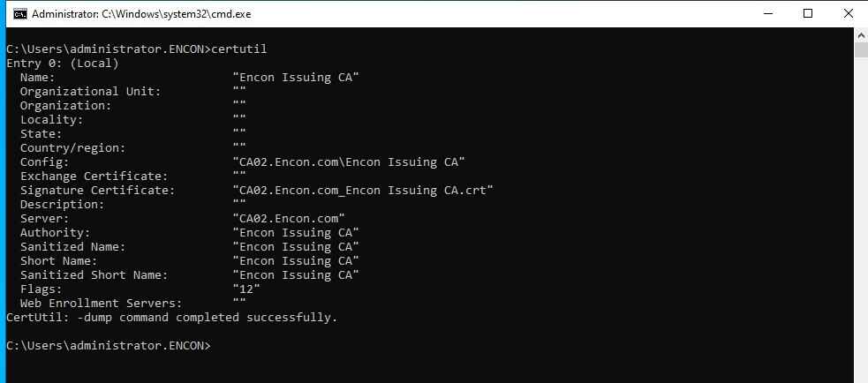
Task: Click the last empty command prompt line
Action: [109, 346]
